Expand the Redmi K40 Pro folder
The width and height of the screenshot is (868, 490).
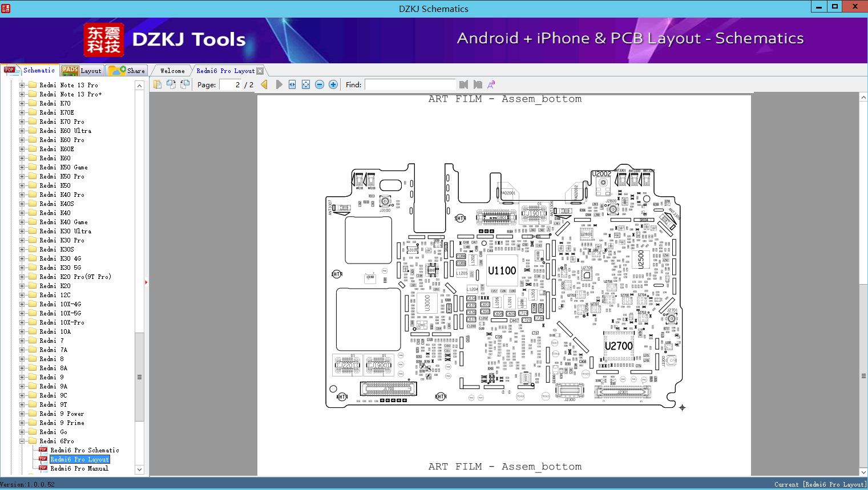pos(22,195)
